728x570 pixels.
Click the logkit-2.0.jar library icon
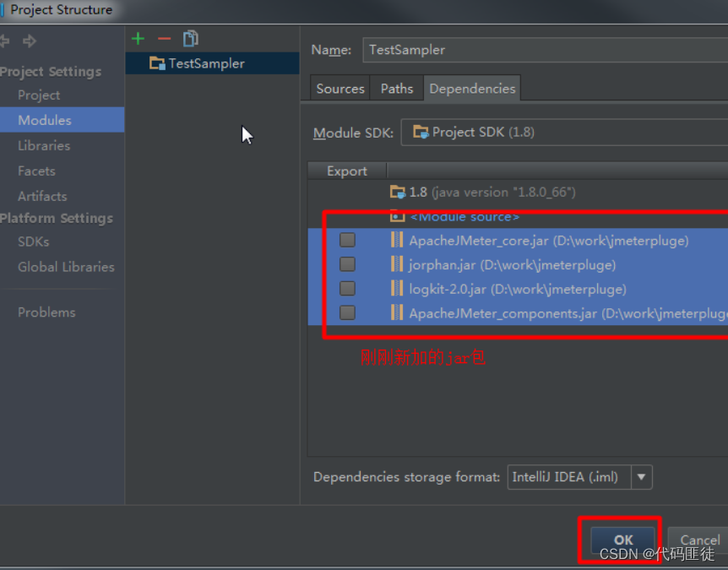pyautogui.click(x=396, y=288)
